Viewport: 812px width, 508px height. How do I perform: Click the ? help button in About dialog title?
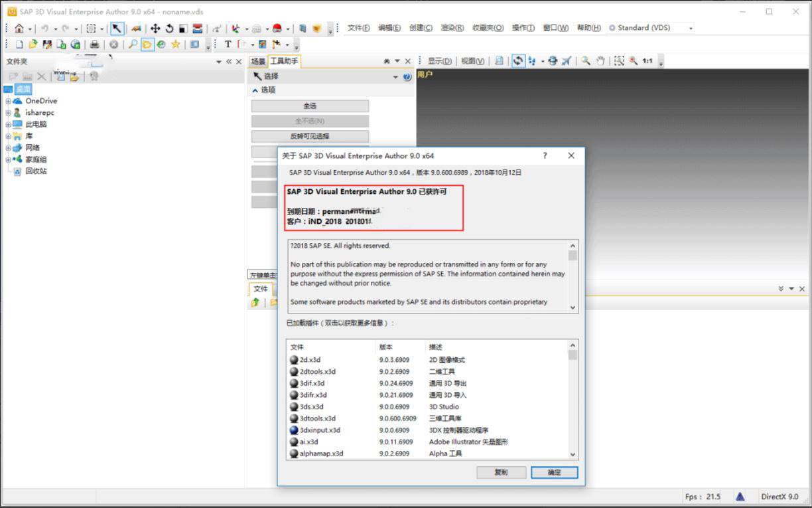(x=545, y=156)
